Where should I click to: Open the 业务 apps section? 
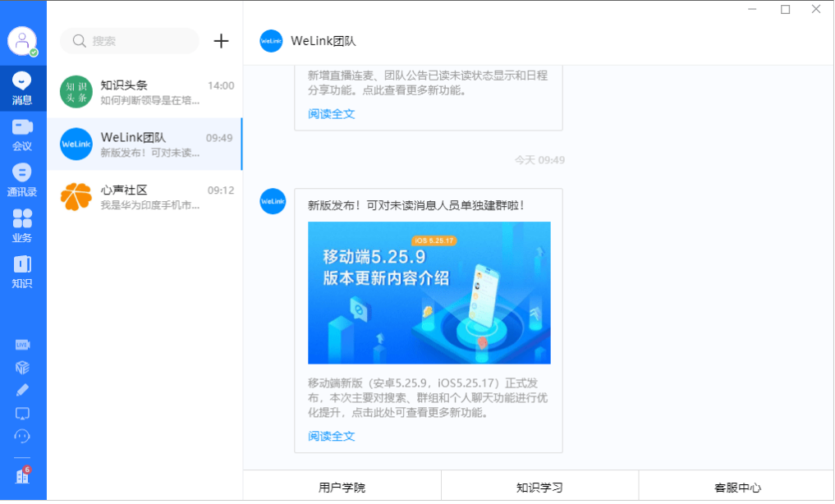click(22, 226)
